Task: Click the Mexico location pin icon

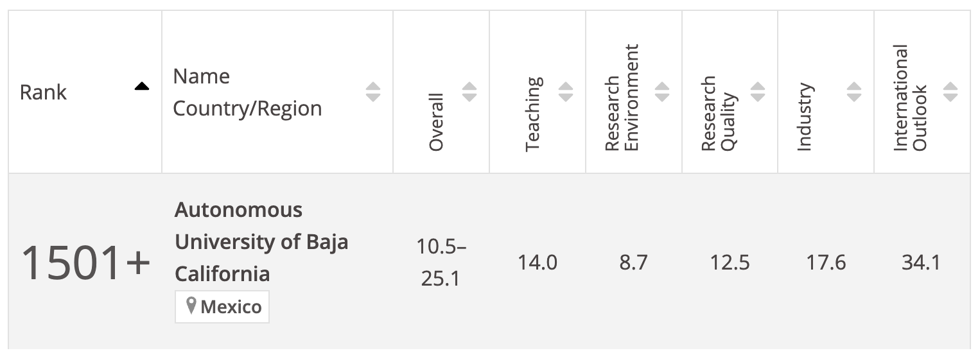Action: pyautogui.click(x=191, y=306)
